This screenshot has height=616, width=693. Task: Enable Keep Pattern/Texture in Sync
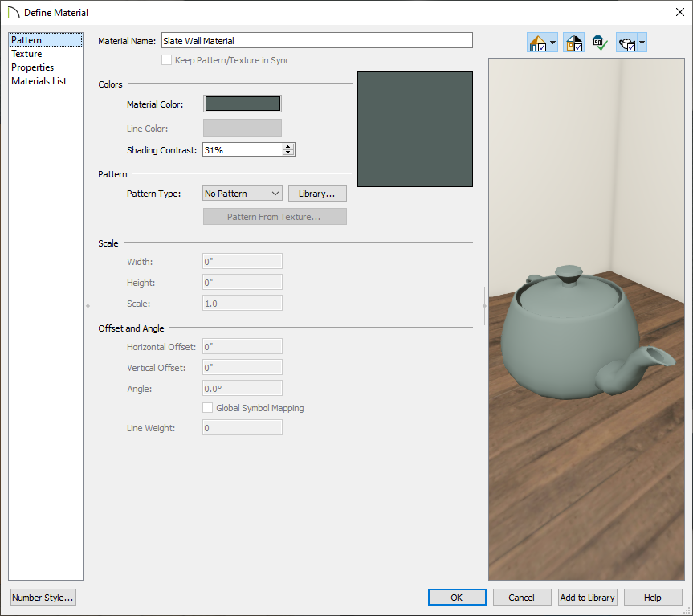[x=167, y=59]
